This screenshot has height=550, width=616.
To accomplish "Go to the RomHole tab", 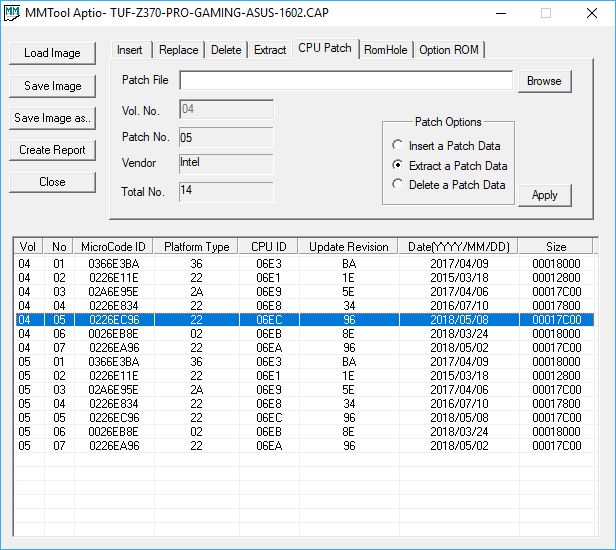I will click(386, 50).
